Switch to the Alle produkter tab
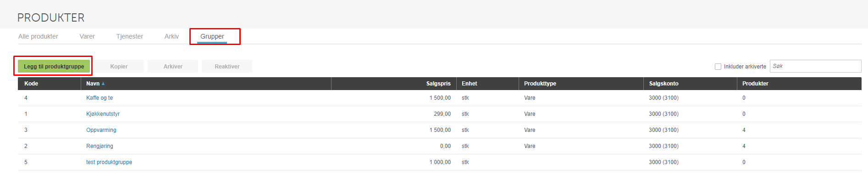868x176 pixels. (38, 36)
